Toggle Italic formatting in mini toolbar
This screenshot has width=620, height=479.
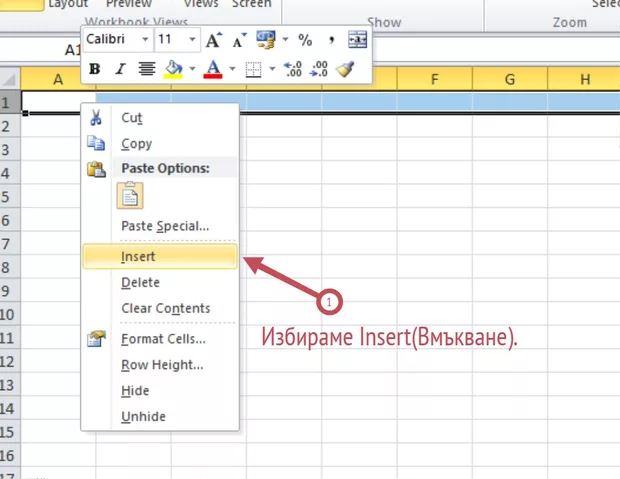120,69
